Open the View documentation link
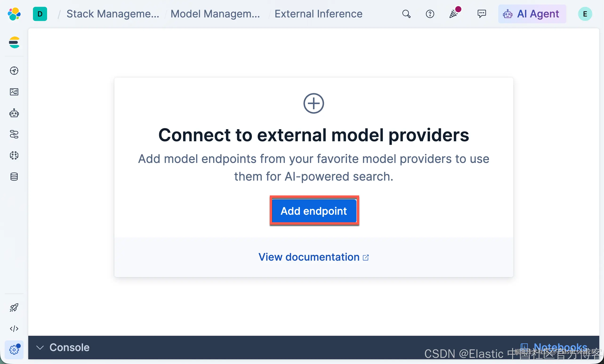The width and height of the screenshot is (604, 364). (314, 257)
